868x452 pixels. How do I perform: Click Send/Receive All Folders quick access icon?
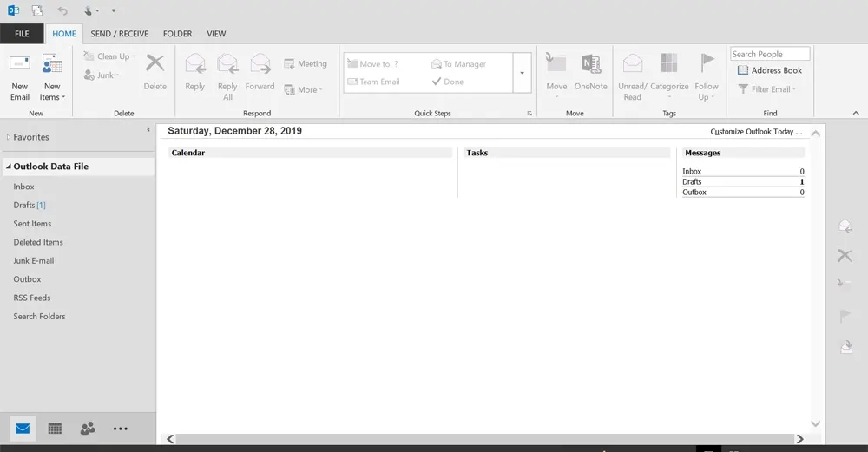pyautogui.click(x=37, y=10)
